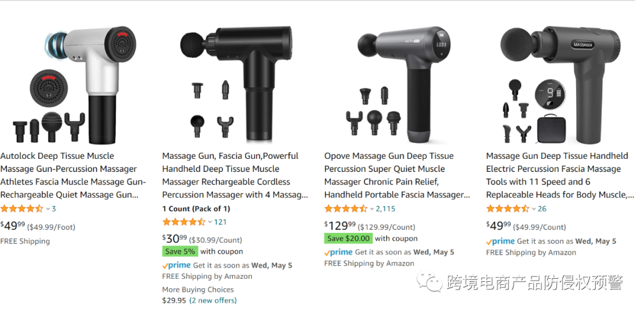Expand rating chevron beside 2,115 reviews

(371, 209)
